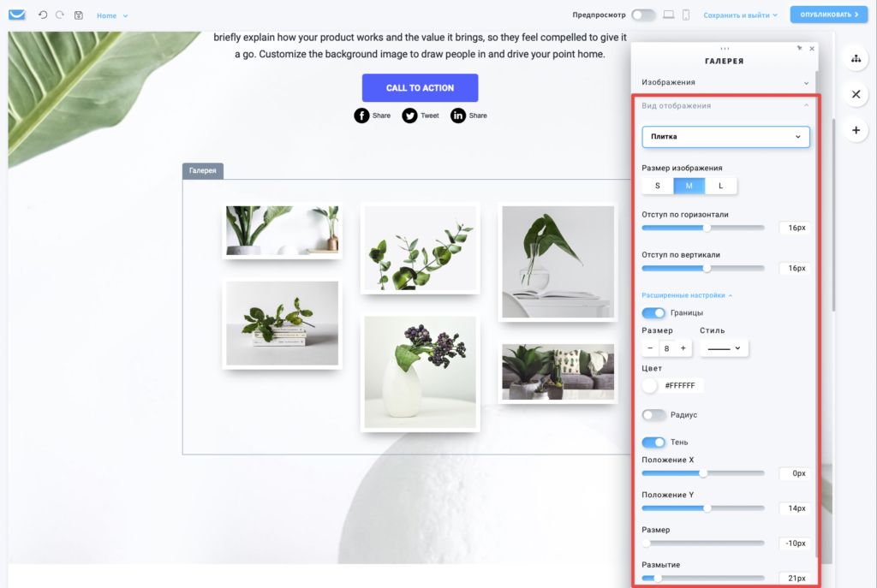Close the Галерея settings panel
877x588 pixels.
[812, 49]
